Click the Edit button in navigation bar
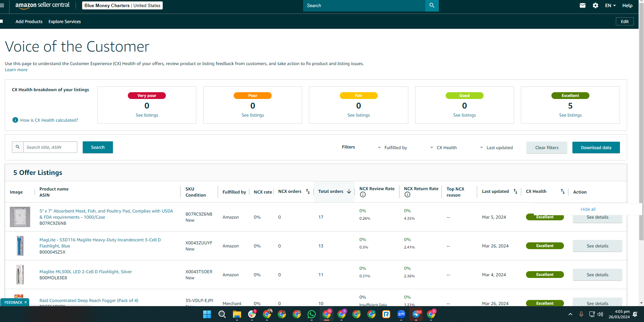The height and width of the screenshot is (322, 644). [x=625, y=21]
